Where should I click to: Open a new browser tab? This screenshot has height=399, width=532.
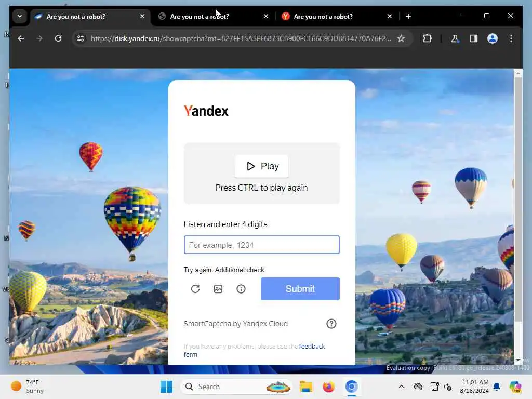coord(408,16)
